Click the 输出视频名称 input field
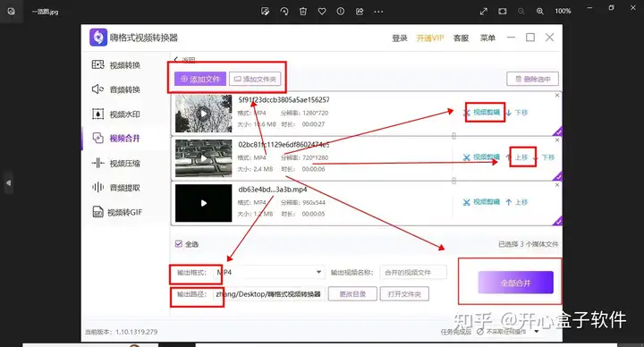The width and height of the screenshot is (644, 347). [x=413, y=272]
